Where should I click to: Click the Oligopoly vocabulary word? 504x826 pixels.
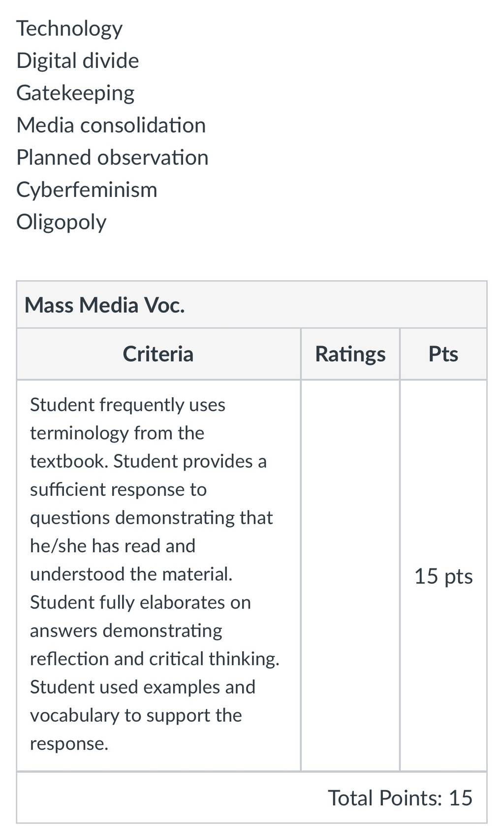62,222
